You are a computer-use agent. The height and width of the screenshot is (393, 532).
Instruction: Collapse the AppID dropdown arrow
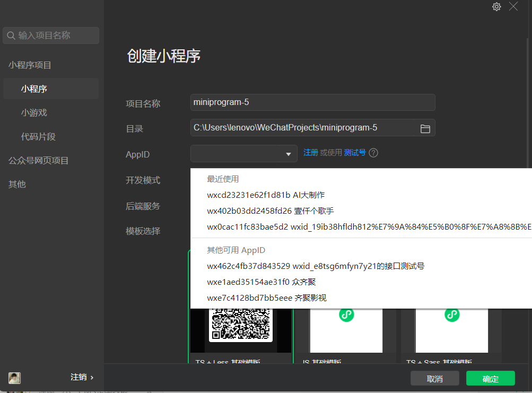click(289, 154)
